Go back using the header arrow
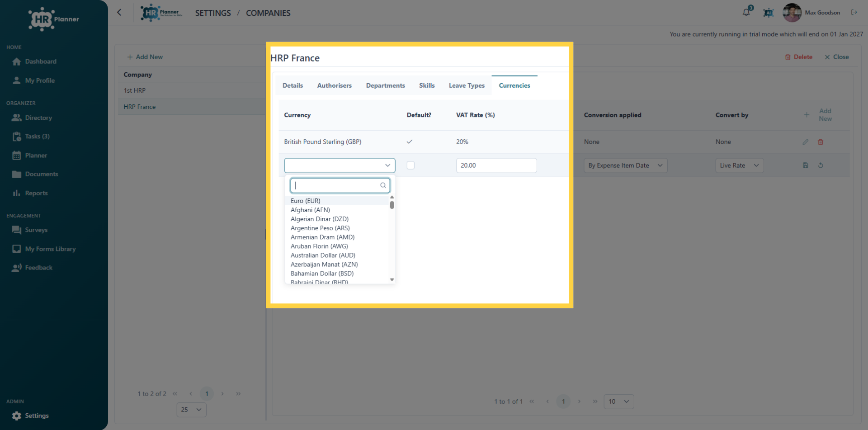 coord(119,12)
